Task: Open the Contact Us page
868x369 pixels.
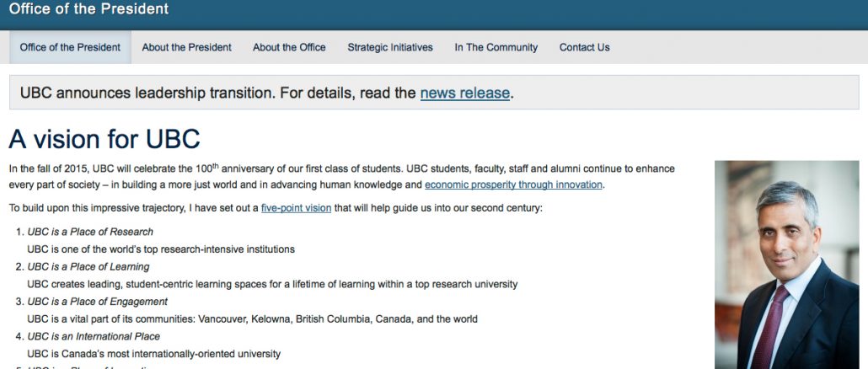Action: tap(584, 47)
